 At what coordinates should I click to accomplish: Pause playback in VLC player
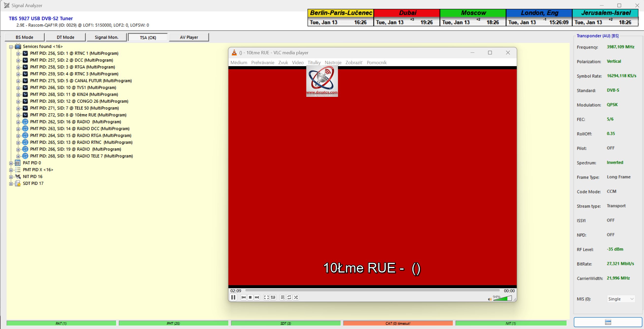pos(233,297)
